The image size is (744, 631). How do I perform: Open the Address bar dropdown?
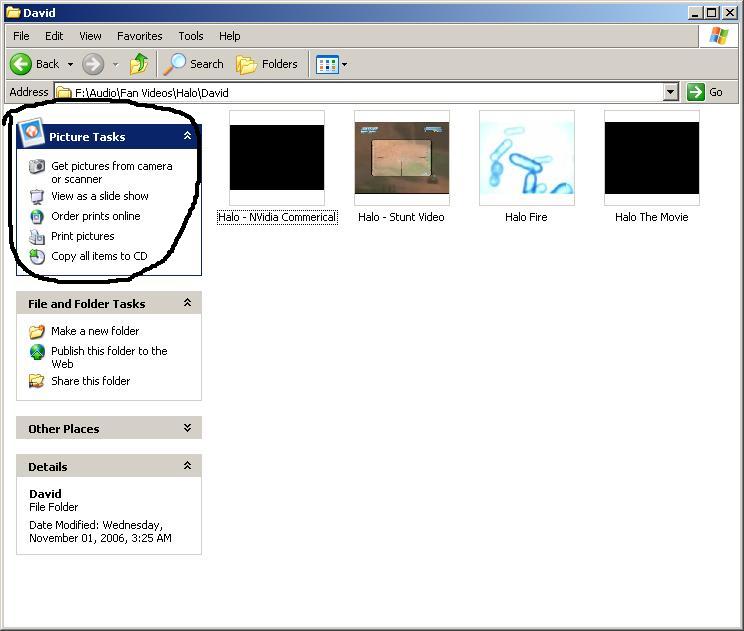click(670, 92)
